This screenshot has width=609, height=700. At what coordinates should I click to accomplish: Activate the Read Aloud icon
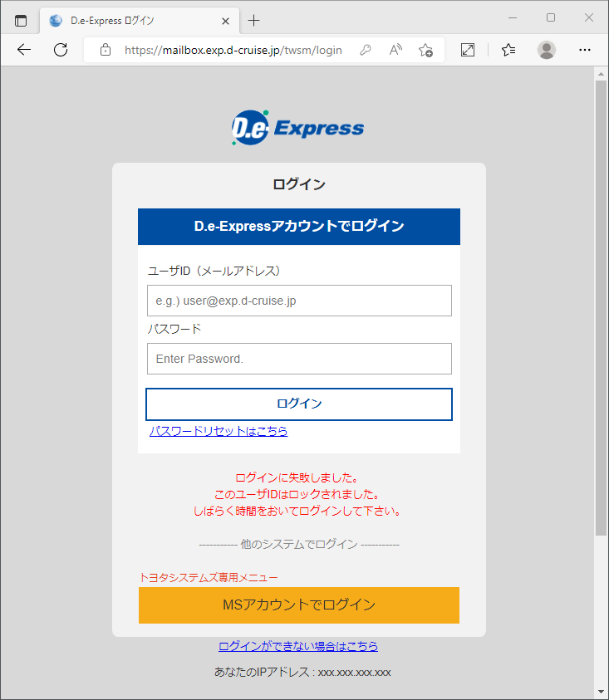tap(395, 50)
